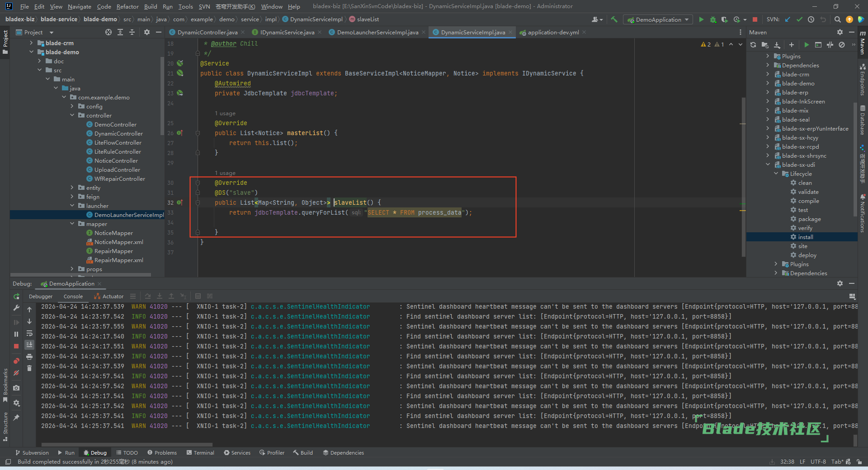Click the Build project hammer icon
Viewport: 868px width, 470px height.
click(614, 19)
